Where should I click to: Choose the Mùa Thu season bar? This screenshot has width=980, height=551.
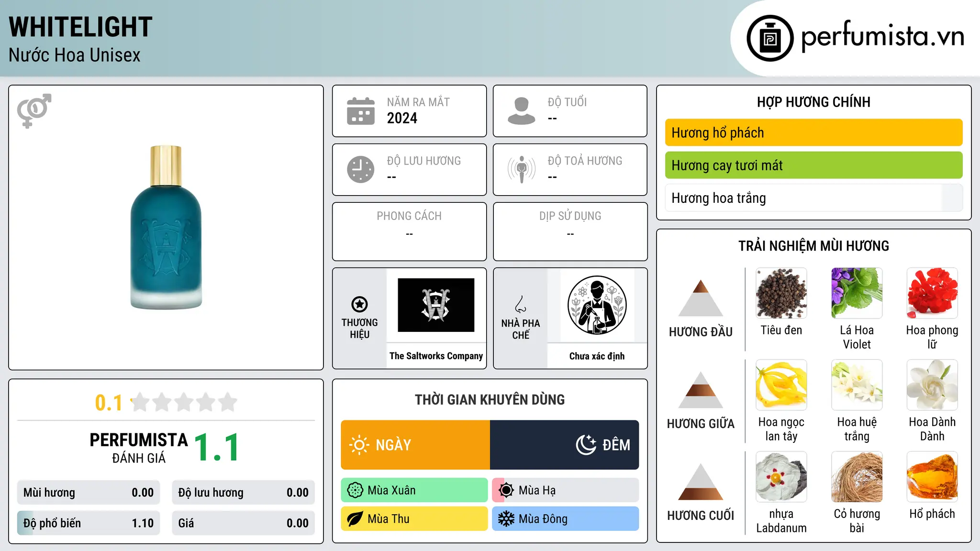pyautogui.click(x=414, y=519)
